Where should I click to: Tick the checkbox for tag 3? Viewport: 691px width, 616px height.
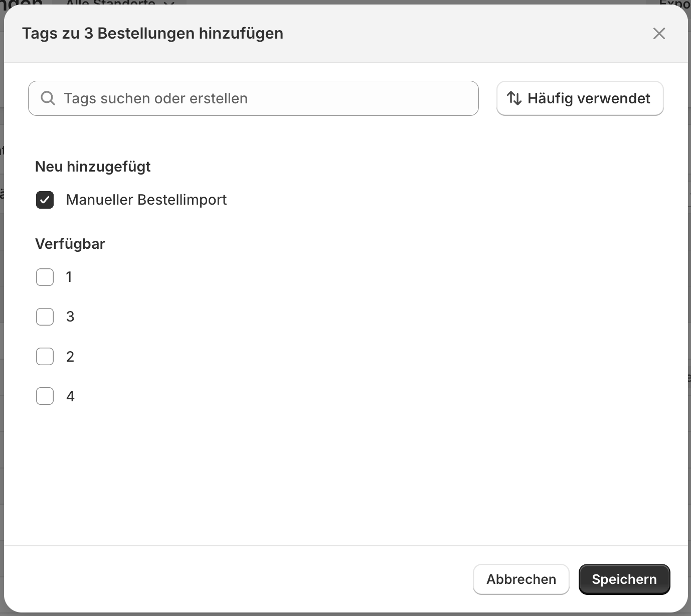click(x=45, y=317)
